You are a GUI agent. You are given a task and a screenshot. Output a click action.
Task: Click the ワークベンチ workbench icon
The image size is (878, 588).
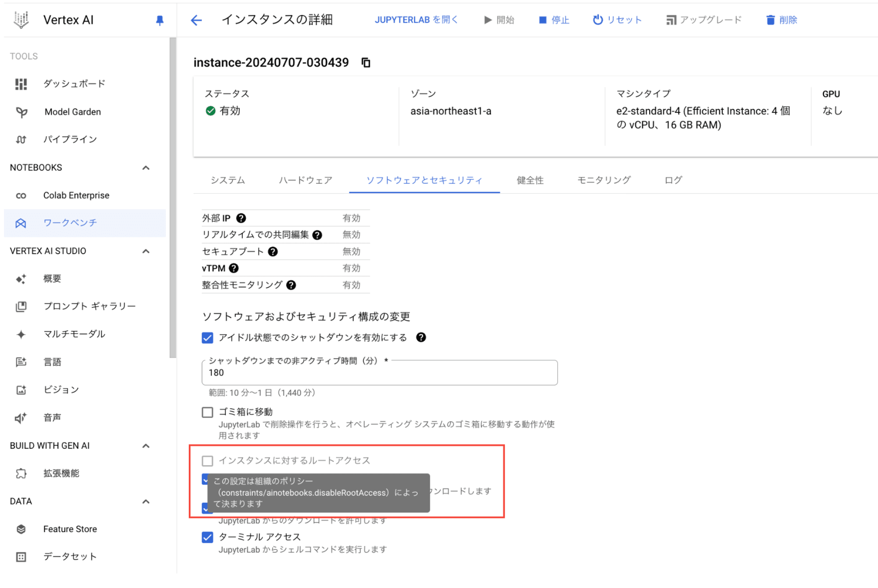pos(21,223)
